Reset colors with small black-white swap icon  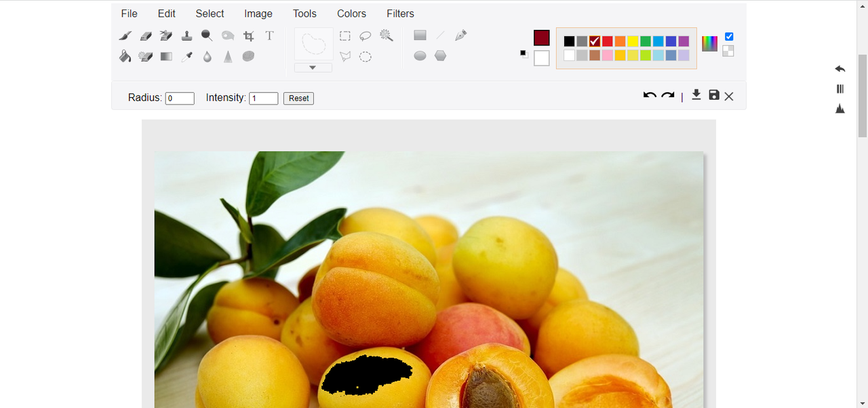pos(524,54)
